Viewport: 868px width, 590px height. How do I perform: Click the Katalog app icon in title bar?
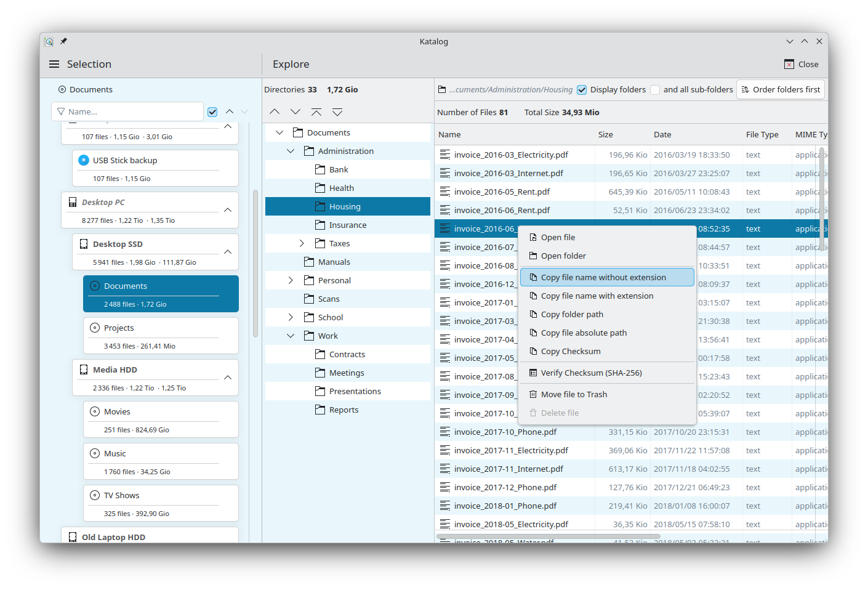pyautogui.click(x=49, y=41)
